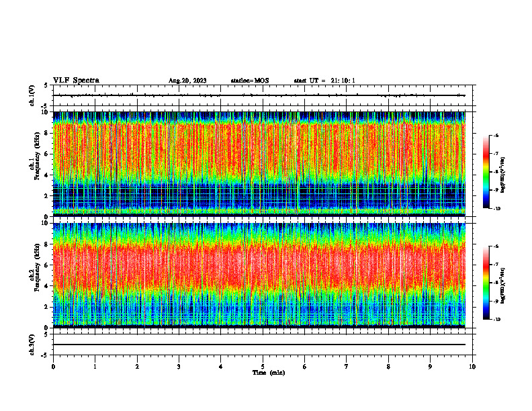Click the 8 kHz tick of ch.1 spectrogram
Image resolution: width=532 pixels, height=411 pixels.
coord(47,133)
